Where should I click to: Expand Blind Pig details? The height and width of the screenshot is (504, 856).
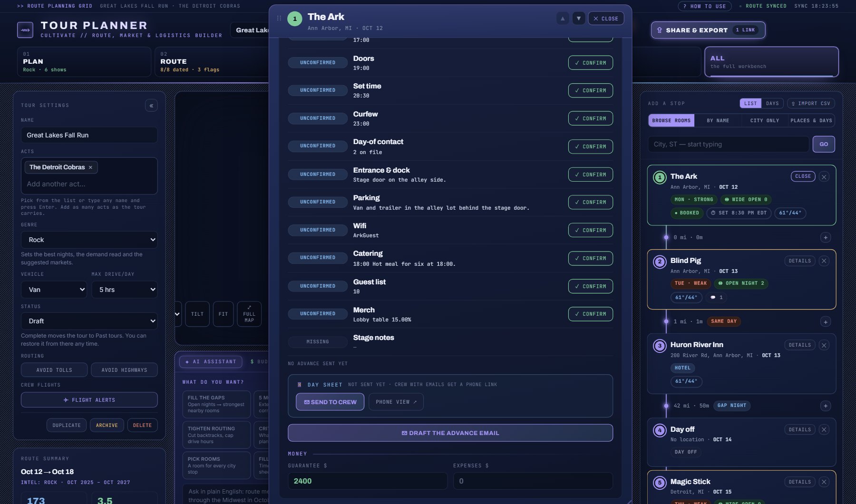click(x=799, y=261)
